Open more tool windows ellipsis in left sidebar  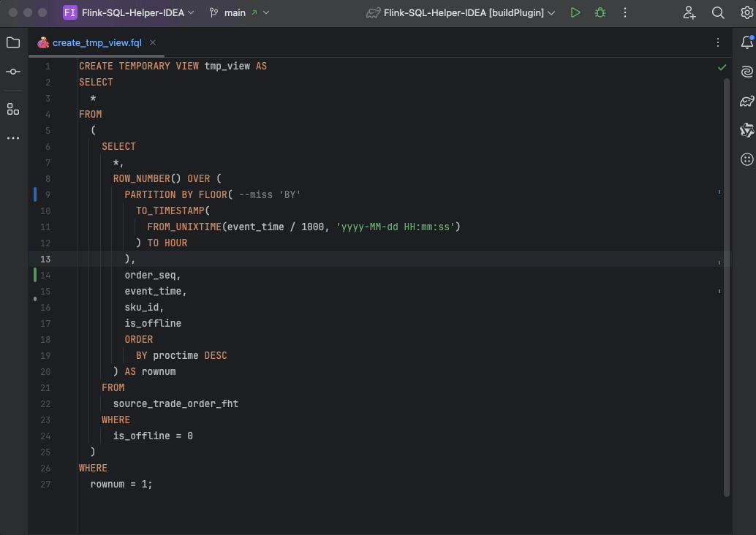pyautogui.click(x=13, y=138)
